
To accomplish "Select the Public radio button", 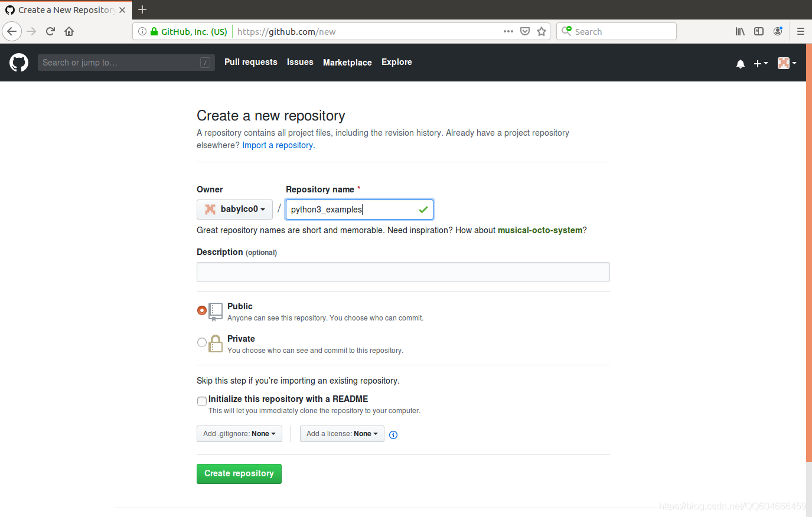I will (x=202, y=310).
